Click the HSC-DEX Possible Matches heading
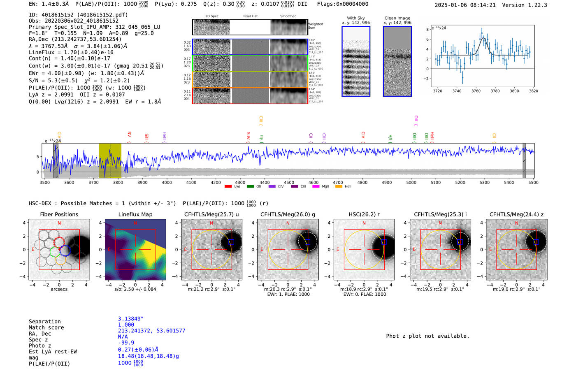The width and height of the screenshot is (576, 392). coord(102,203)
